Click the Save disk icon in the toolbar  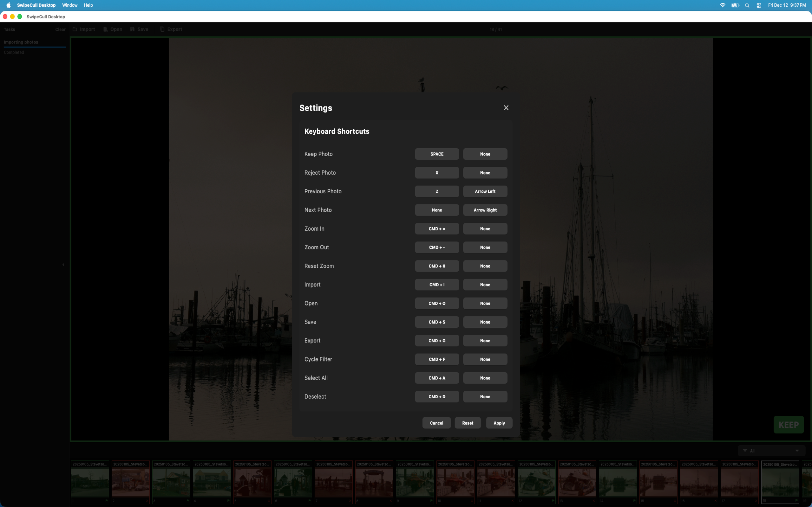pyautogui.click(x=132, y=29)
